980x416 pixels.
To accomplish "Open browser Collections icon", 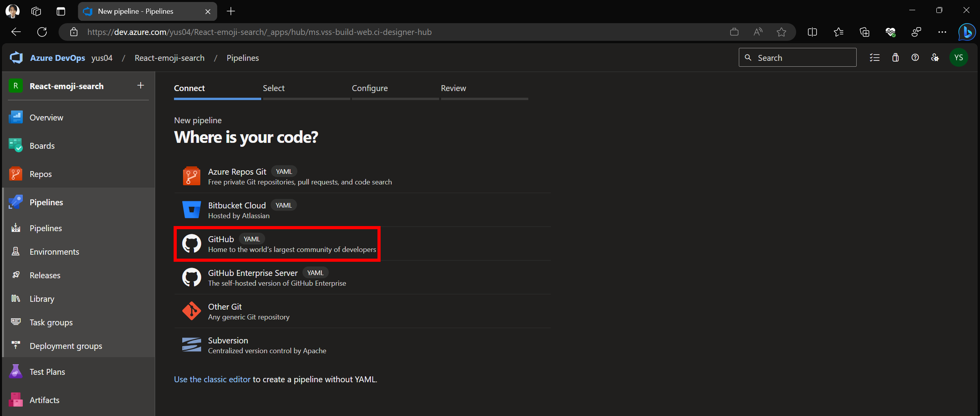I will tap(865, 32).
